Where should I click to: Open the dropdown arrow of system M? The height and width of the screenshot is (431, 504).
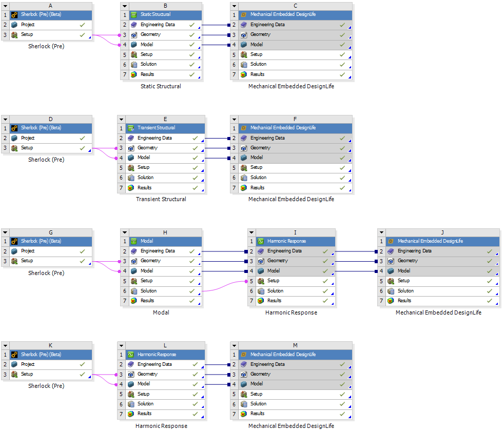click(x=235, y=345)
